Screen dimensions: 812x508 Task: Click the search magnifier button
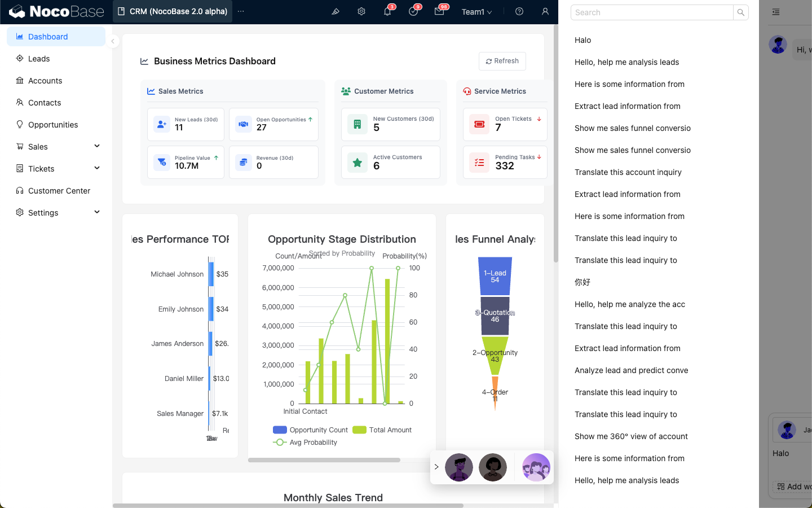point(740,12)
